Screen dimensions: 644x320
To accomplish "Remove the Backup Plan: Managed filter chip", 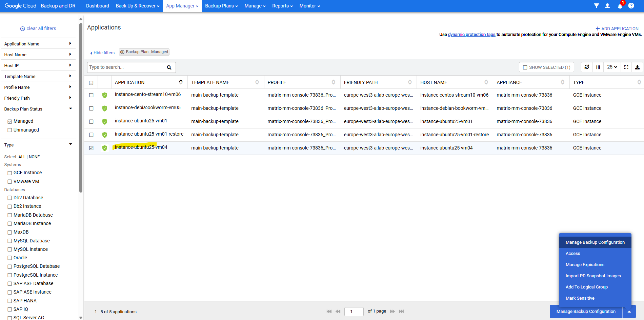I will pyautogui.click(x=122, y=52).
